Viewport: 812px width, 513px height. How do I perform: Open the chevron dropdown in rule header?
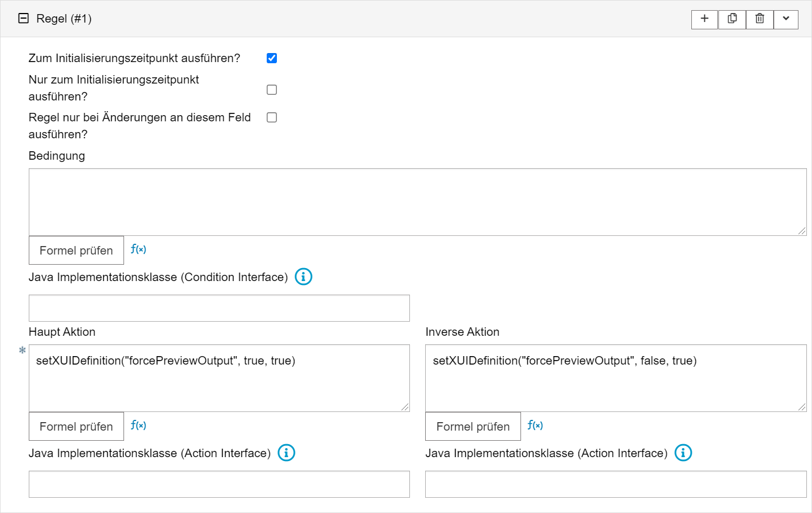pos(785,19)
